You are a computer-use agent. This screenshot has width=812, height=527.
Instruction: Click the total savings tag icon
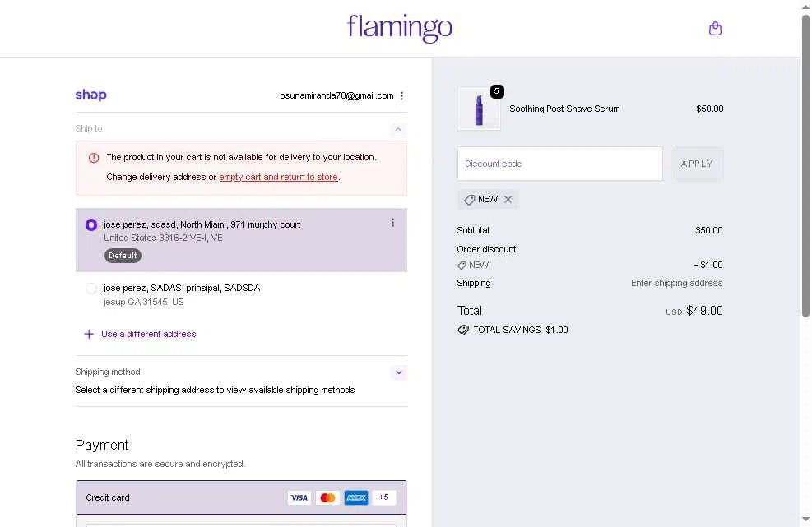tap(463, 330)
